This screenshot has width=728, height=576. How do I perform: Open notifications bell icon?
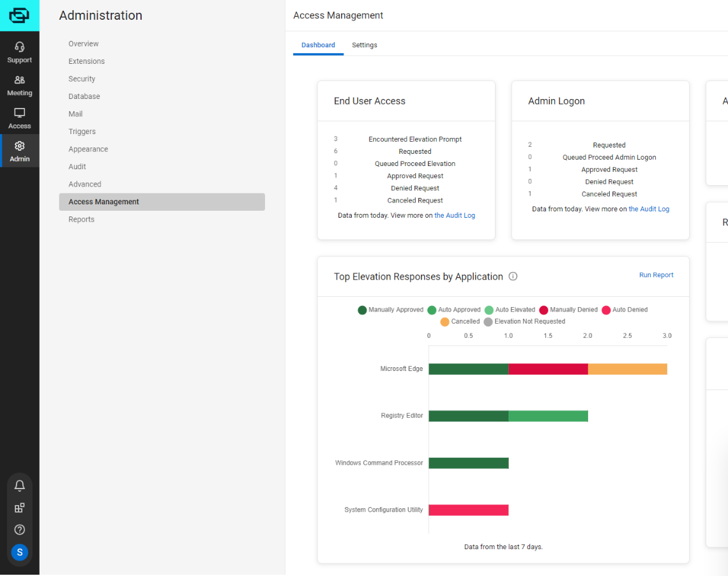pos(20,486)
